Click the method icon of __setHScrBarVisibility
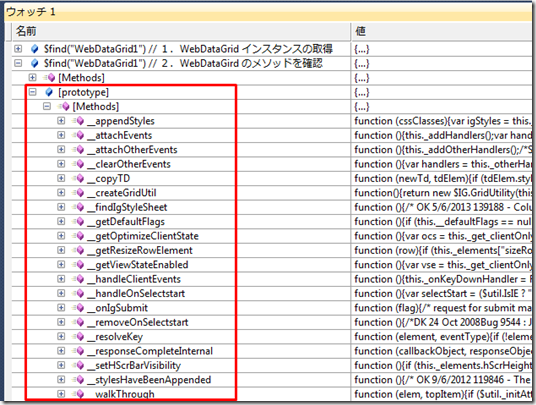536x405 pixels. 78,365
